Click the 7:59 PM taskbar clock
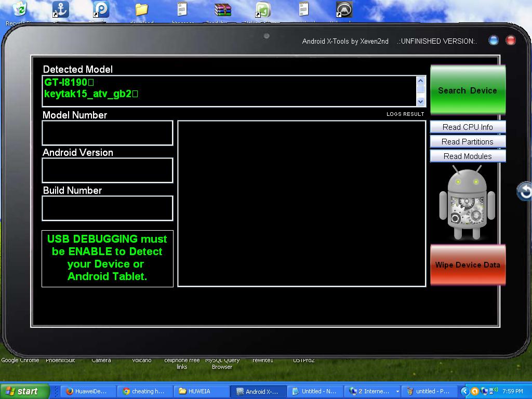The width and height of the screenshot is (532, 399). (513, 392)
